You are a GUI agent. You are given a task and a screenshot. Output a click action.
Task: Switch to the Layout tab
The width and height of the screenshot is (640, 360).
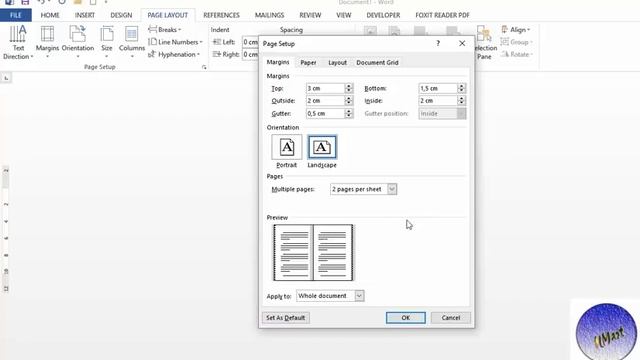(x=337, y=62)
